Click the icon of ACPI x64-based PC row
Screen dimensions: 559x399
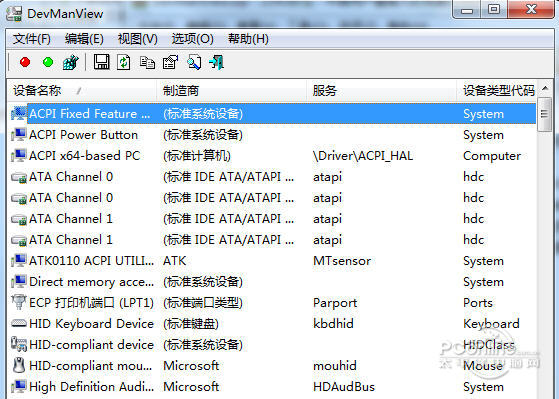click(x=19, y=156)
